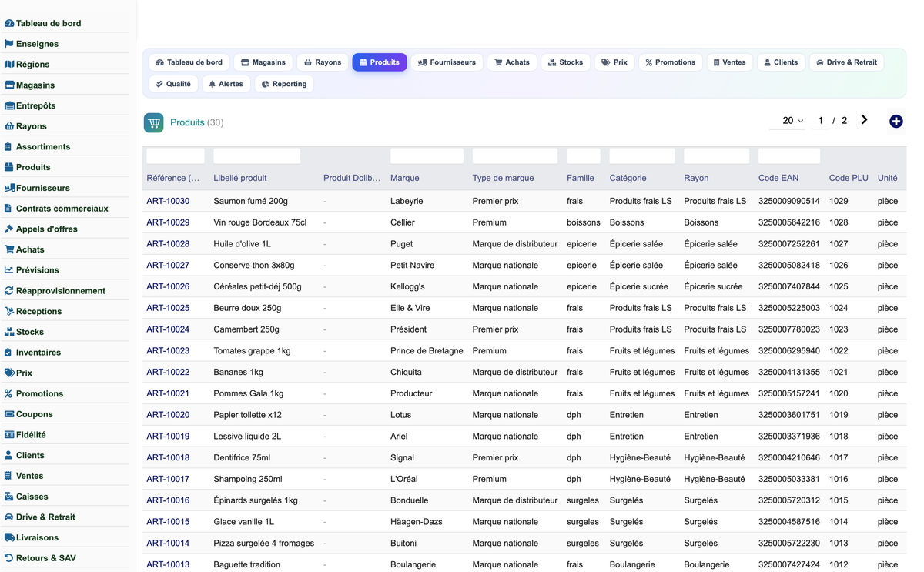
Task: Open Livraisons in the sidebar
Action: pos(32,537)
